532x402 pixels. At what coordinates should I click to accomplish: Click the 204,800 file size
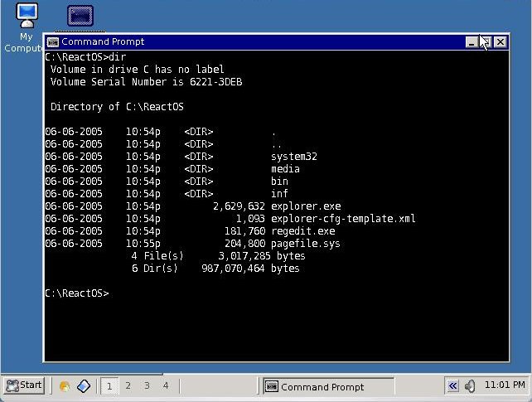244,244
